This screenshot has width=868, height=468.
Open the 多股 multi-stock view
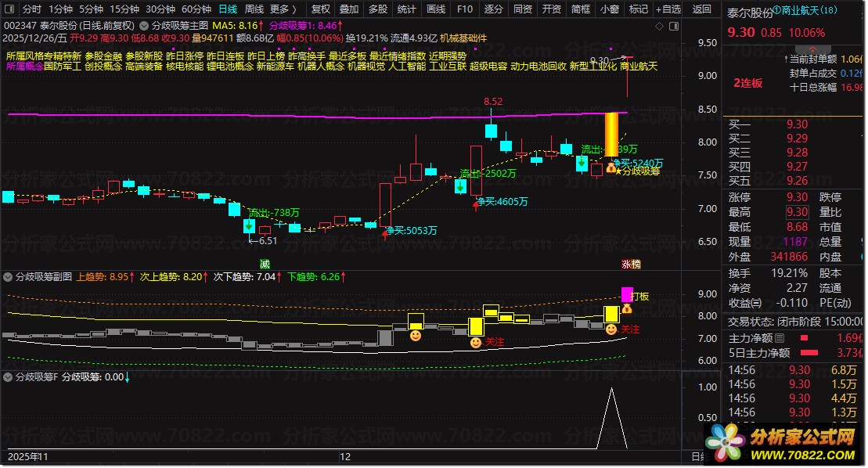(377, 9)
